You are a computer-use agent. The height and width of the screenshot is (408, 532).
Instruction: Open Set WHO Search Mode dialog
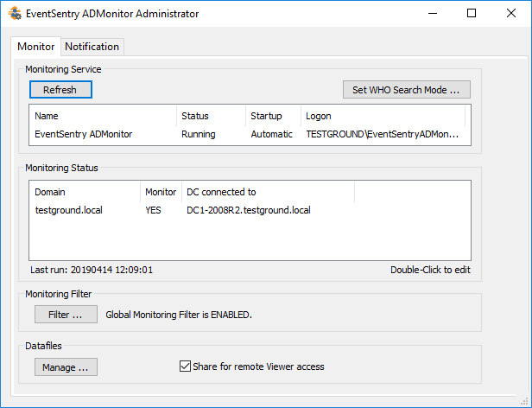[x=407, y=90]
